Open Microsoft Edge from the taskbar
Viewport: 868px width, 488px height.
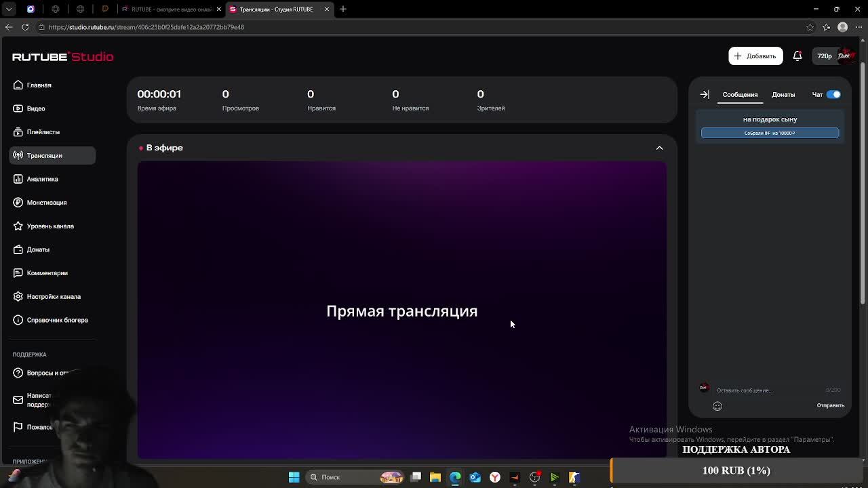455,477
